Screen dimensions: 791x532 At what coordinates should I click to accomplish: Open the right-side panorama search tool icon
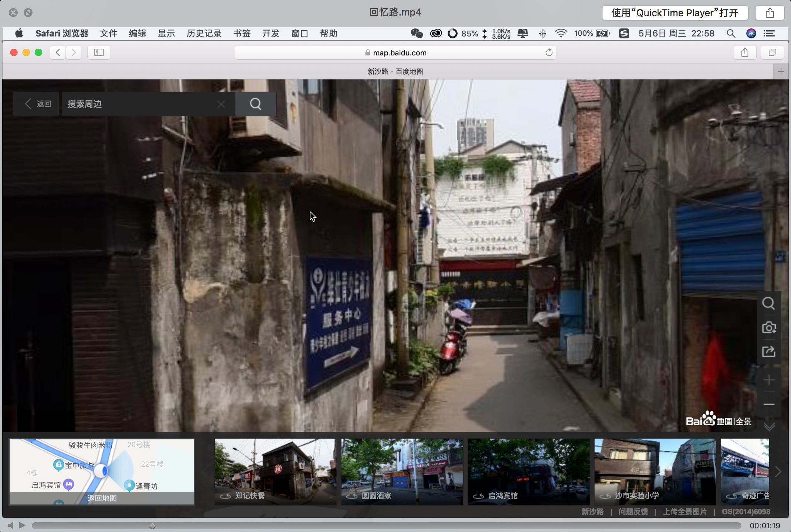tap(768, 303)
